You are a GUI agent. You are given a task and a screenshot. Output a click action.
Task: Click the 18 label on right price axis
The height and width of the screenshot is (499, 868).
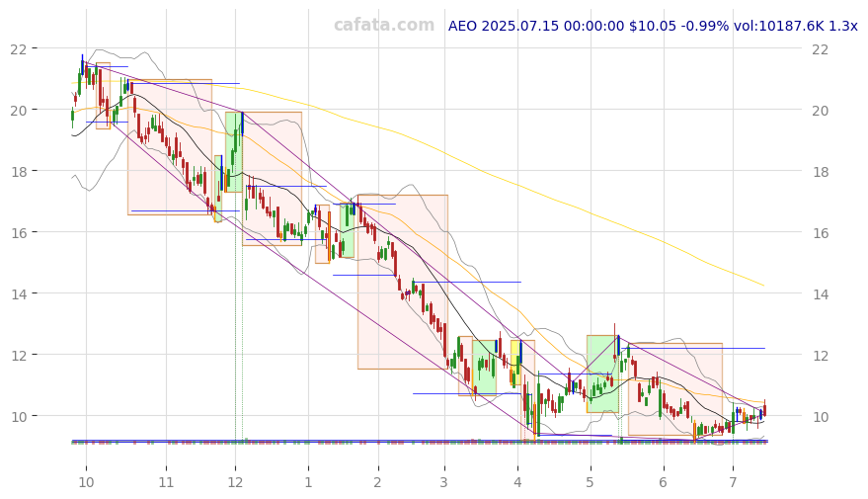(x=821, y=172)
